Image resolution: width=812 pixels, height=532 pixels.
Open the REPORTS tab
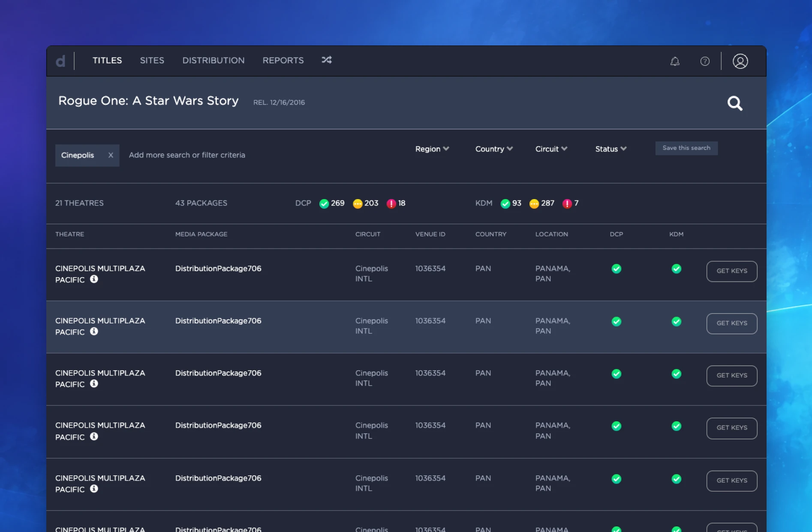pyautogui.click(x=283, y=60)
